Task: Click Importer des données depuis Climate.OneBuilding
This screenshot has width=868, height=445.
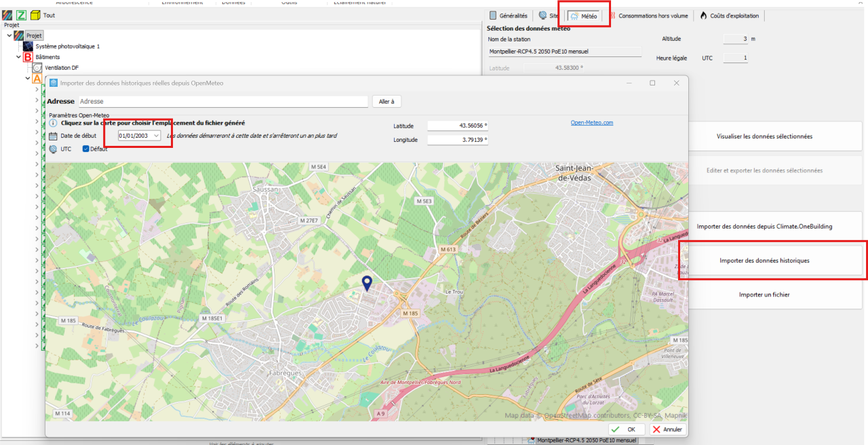Action: [x=764, y=226]
